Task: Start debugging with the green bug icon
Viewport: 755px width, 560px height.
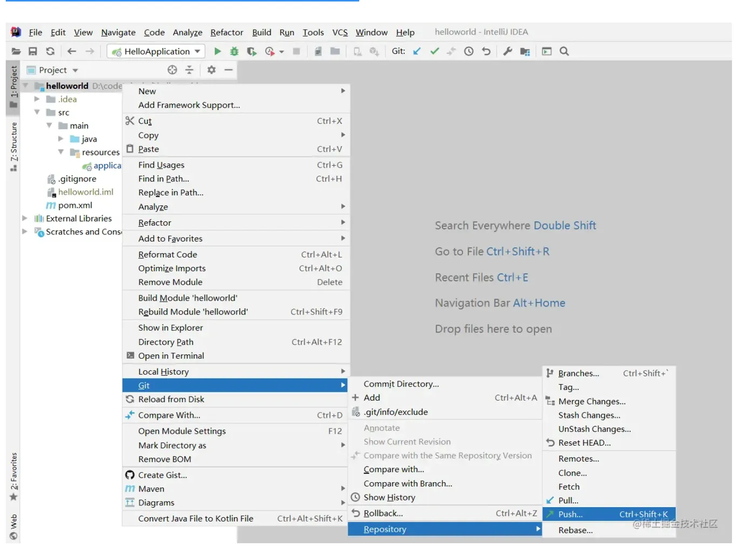Action: (x=234, y=51)
